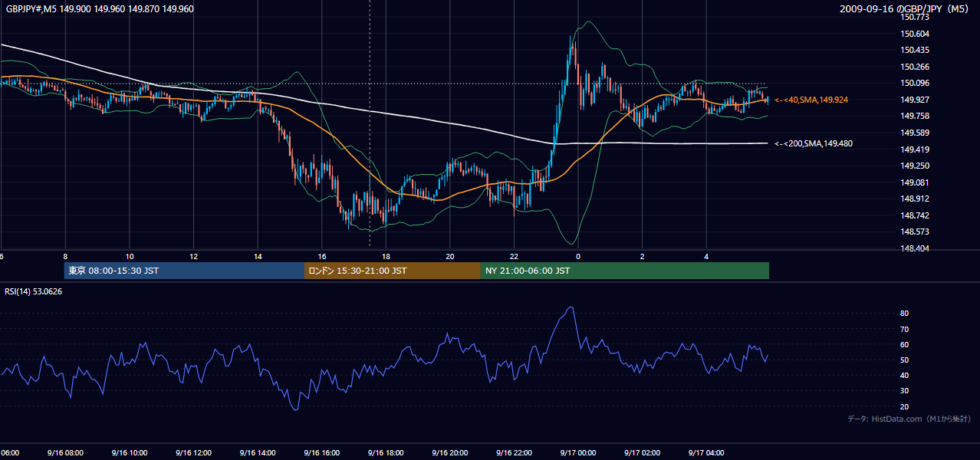The image size is (980, 460).
Task: Click RSI axis level 30
Action: click(x=905, y=391)
